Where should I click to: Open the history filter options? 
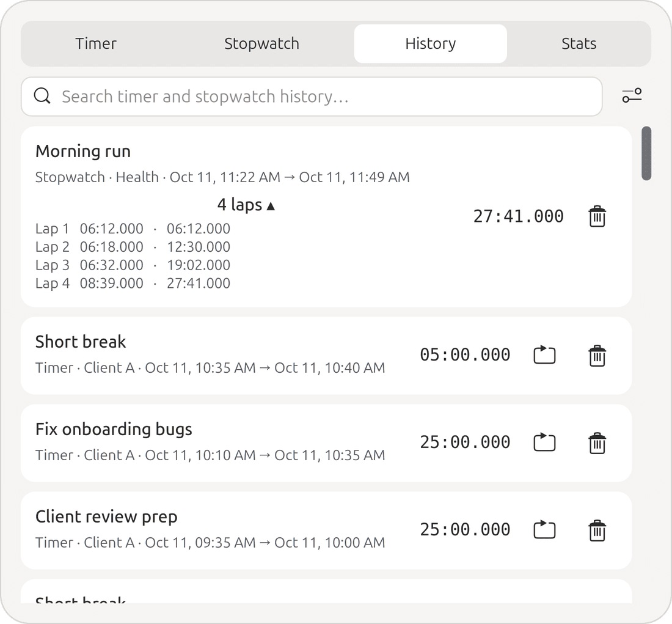(632, 95)
